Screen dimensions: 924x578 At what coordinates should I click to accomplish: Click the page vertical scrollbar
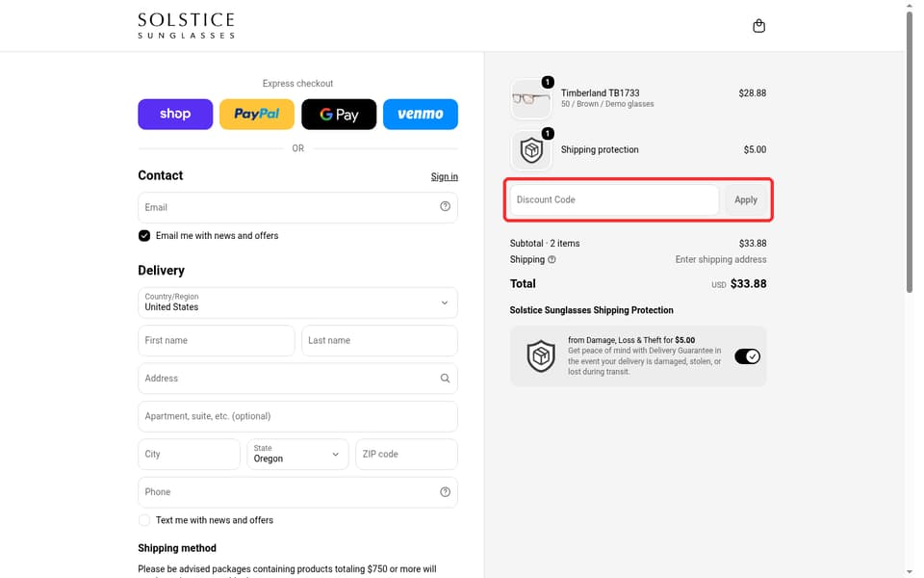tap(910, 152)
